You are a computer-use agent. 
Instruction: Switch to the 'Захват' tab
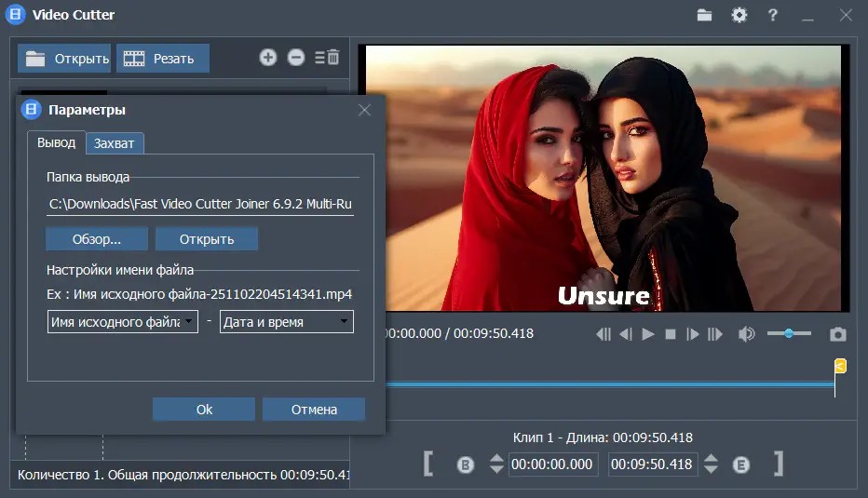click(x=115, y=143)
